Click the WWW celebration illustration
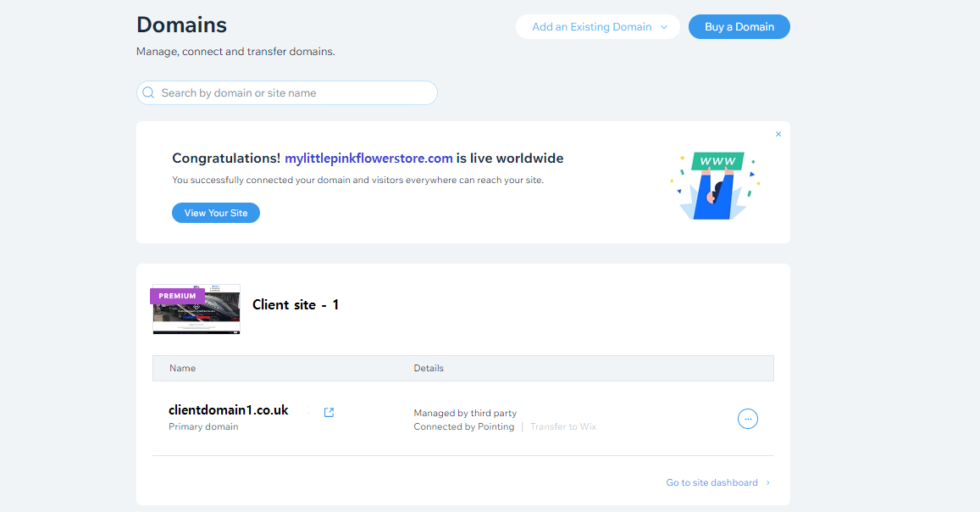 (x=716, y=186)
